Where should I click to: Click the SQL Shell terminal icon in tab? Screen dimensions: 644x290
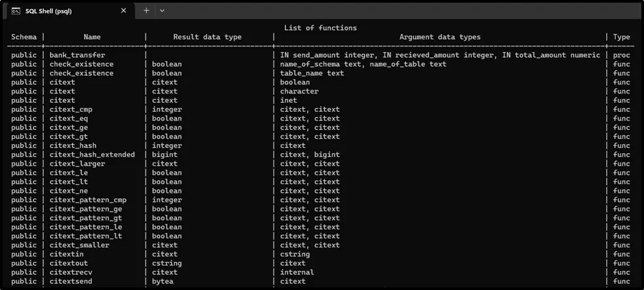click(14, 10)
